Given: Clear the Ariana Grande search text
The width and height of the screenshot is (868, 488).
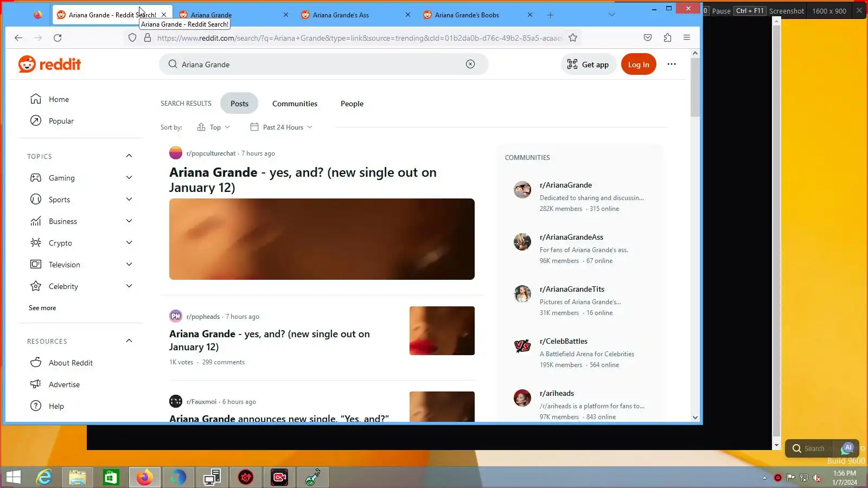Looking at the screenshot, I should coord(470,64).
